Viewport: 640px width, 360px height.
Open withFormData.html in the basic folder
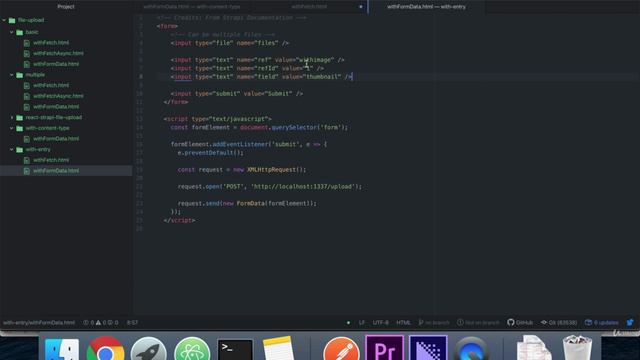point(56,64)
